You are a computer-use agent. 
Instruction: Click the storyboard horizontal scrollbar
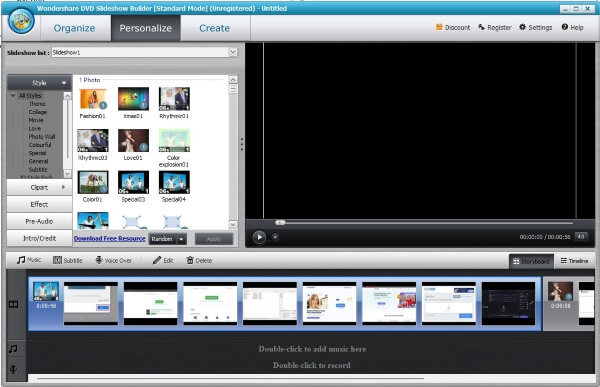pyautogui.click(x=230, y=379)
